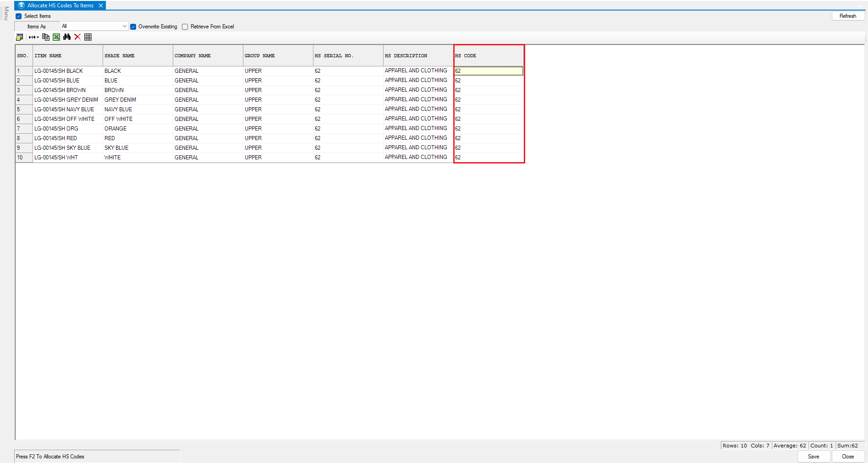The width and height of the screenshot is (868, 463).
Task: Click the red X delete icon
Action: pyautogui.click(x=77, y=37)
